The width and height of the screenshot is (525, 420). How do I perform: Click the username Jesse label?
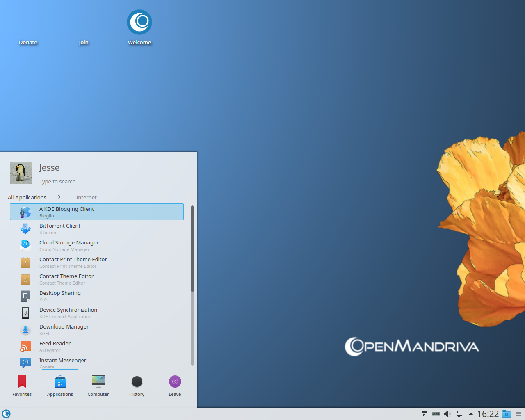[x=49, y=167]
